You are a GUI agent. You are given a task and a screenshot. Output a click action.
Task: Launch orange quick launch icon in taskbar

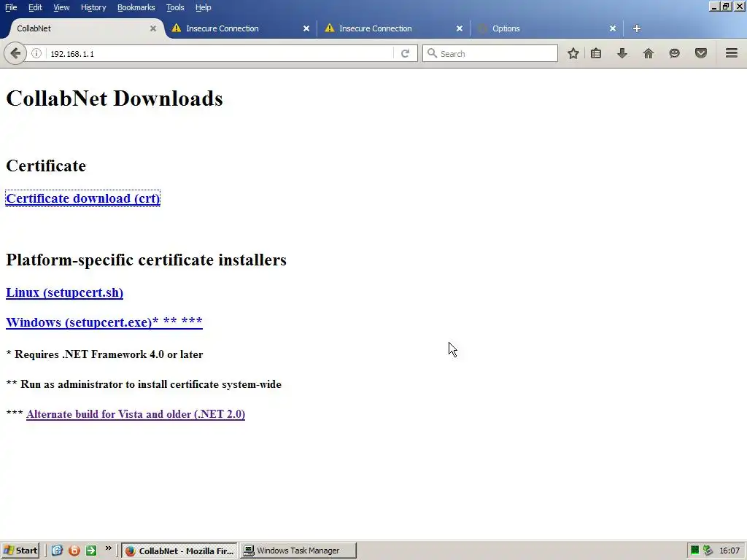coord(74,551)
